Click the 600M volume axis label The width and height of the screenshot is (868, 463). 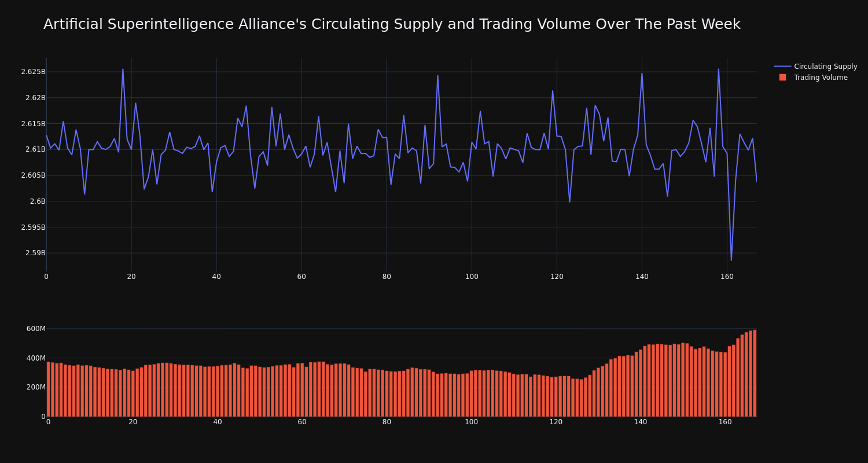click(x=36, y=329)
